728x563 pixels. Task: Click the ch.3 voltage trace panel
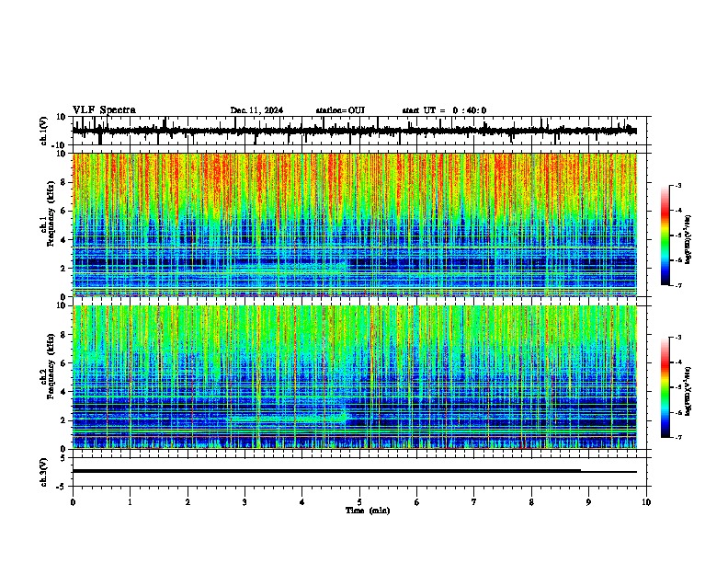[359, 472]
